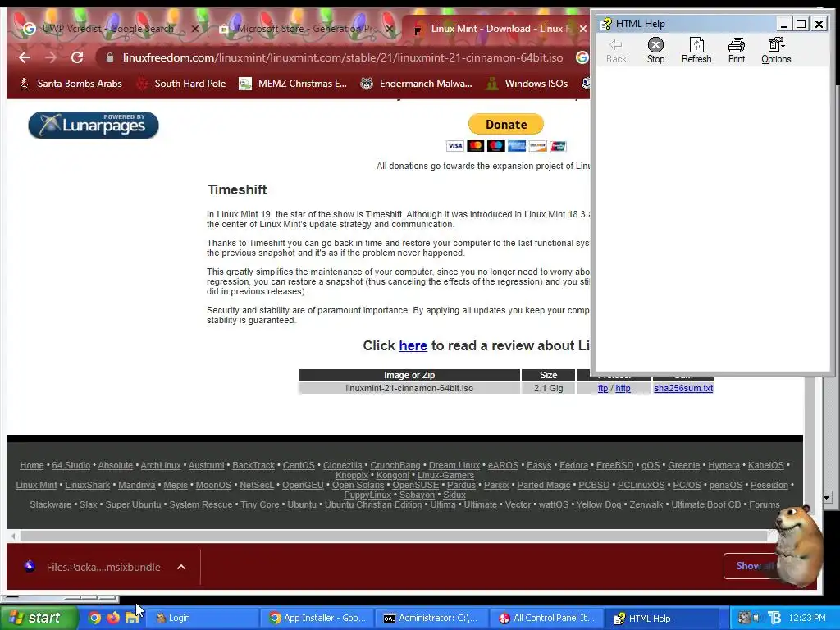Click the bold B icon in the system tray

coord(774,618)
